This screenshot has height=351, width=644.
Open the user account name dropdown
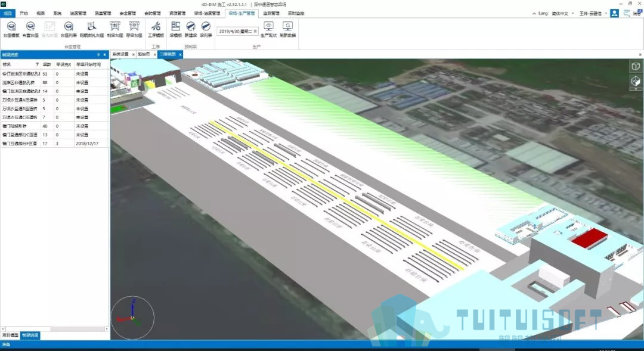(x=593, y=14)
